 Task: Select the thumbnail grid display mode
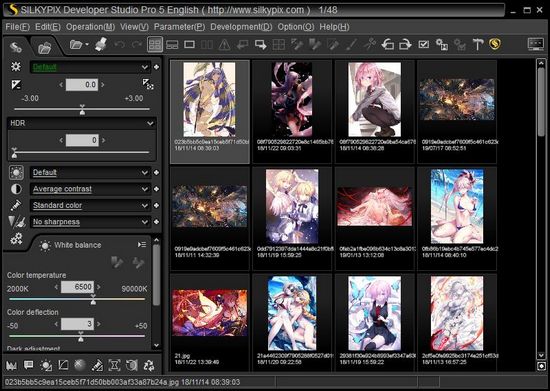pyautogui.click(x=155, y=45)
